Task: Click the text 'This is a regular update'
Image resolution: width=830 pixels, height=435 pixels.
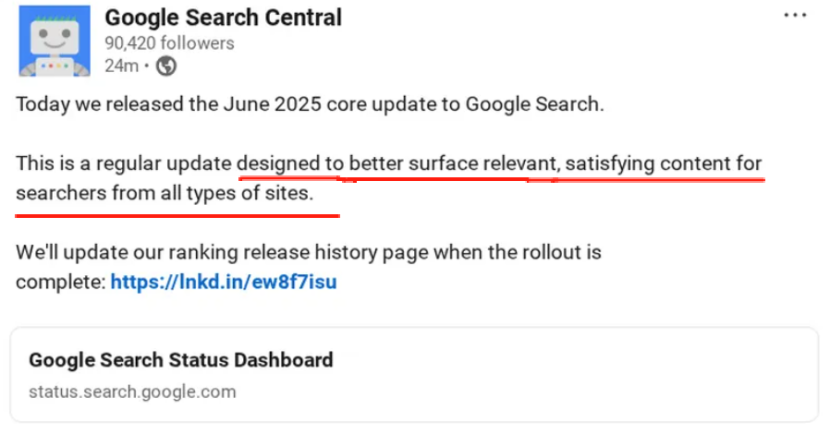Action: 125,163
